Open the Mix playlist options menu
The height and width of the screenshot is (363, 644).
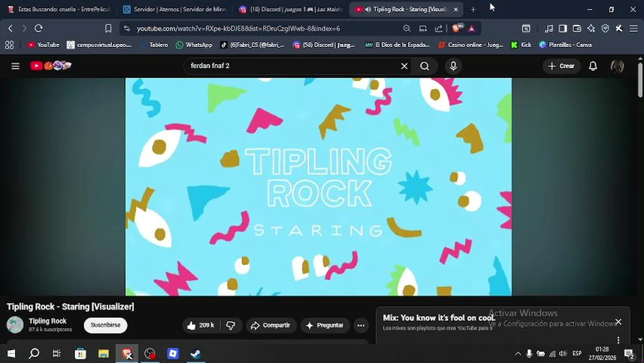(x=618, y=340)
